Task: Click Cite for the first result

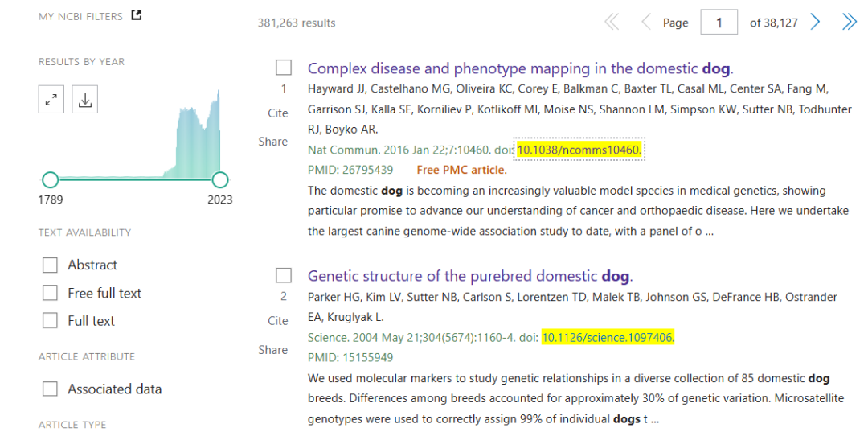Action: [278, 113]
